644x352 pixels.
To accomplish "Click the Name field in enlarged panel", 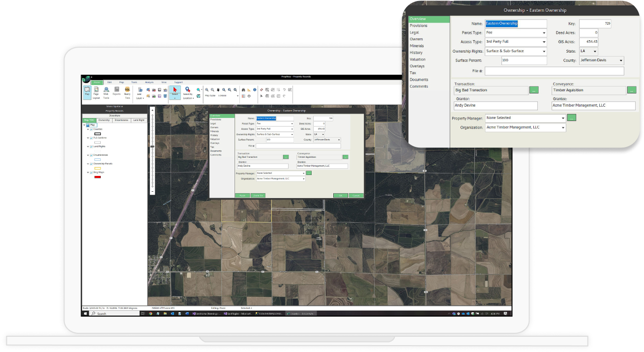I will 516,24.
